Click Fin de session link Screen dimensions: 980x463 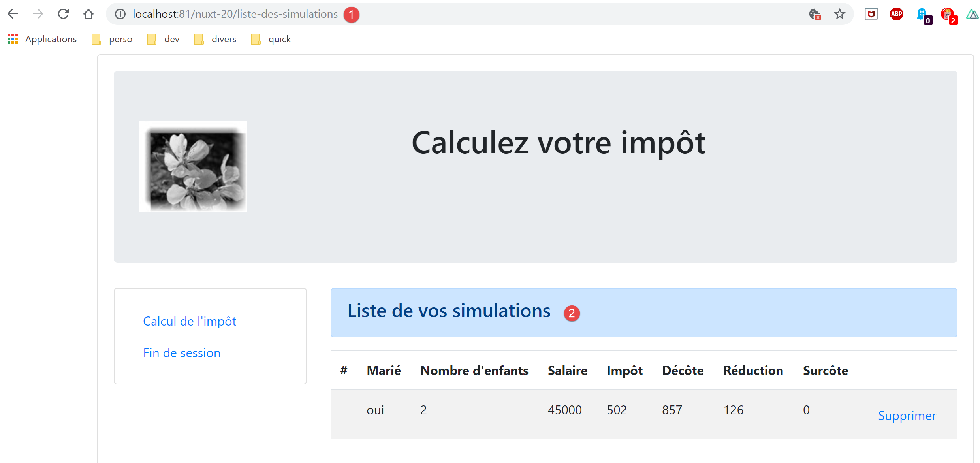182,353
